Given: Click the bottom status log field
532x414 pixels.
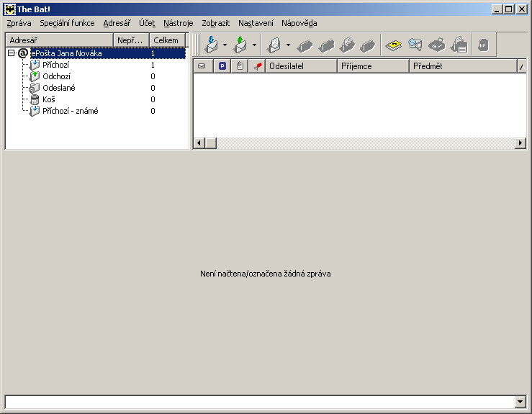Looking at the screenshot, I should 260,402.
